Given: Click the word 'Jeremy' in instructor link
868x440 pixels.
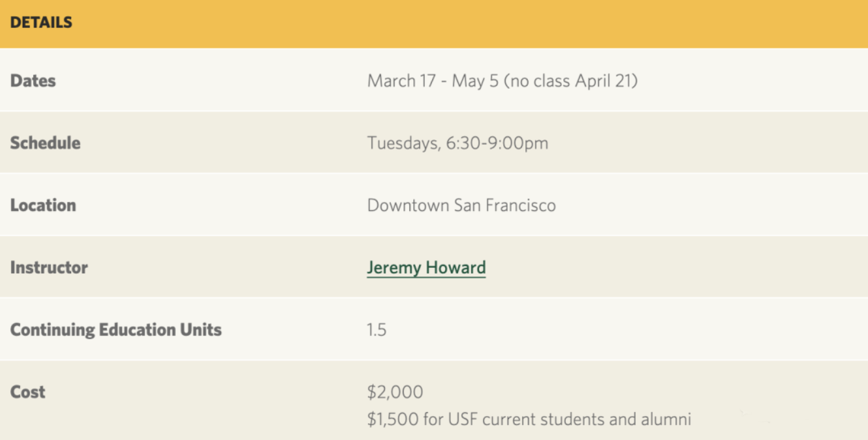Looking at the screenshot, I should 396,268.
